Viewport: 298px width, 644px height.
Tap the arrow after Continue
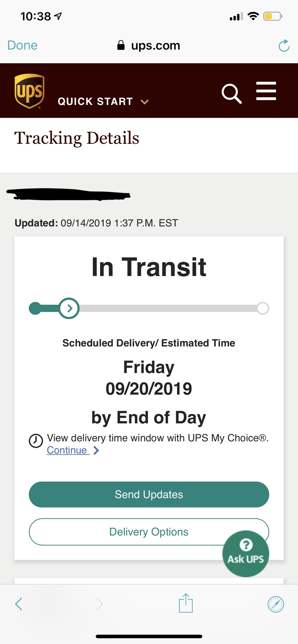[x=96, y=451]
